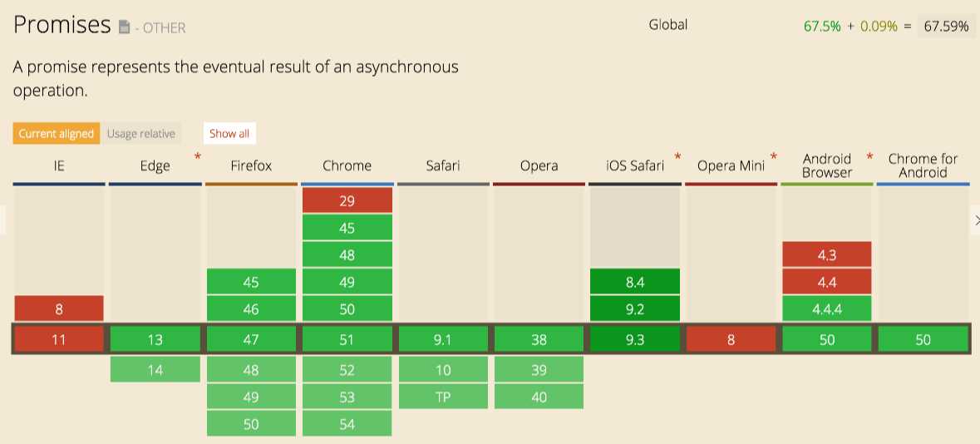Click the asterisk note beside Android Browser

click(869, 156)
